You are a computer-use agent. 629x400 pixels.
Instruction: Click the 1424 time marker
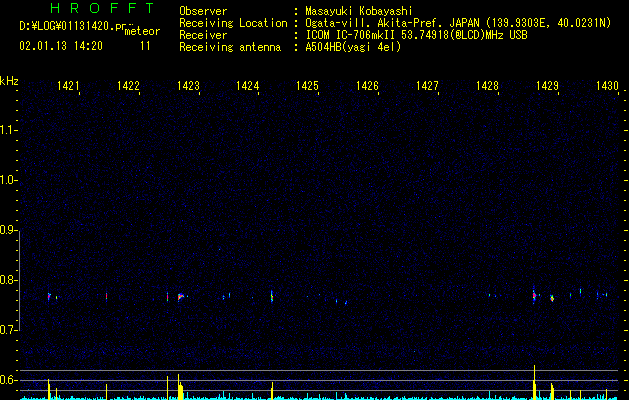pyautogui.click(x=248, y=86)
